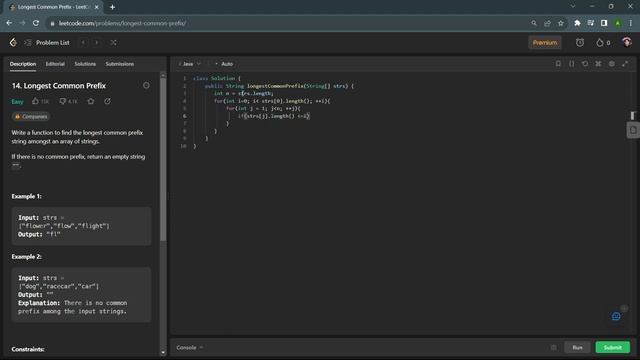Open the Java language dropdown

190,64
